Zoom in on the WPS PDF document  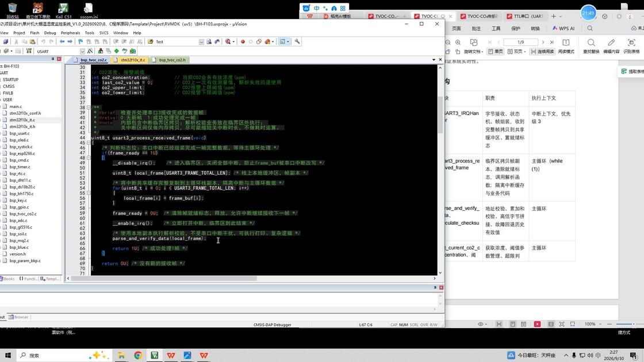[458, 43]
